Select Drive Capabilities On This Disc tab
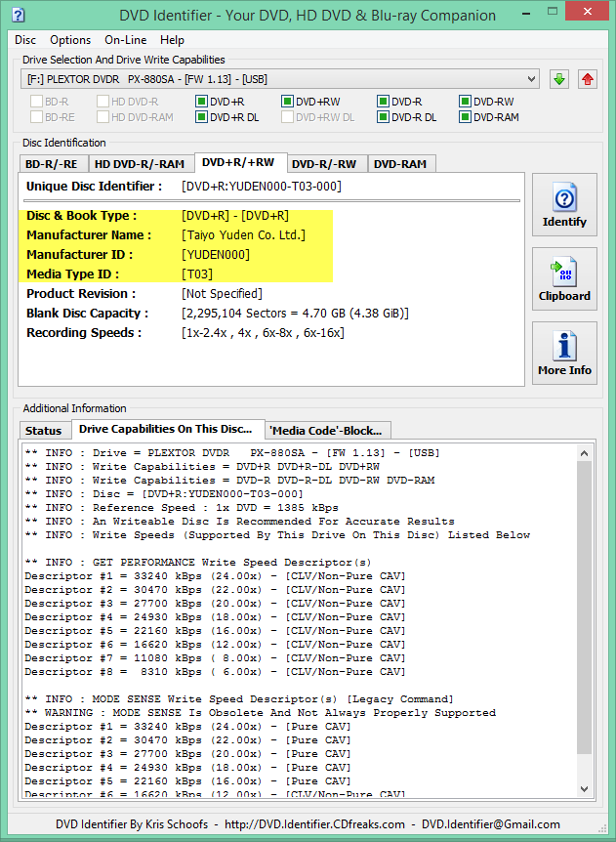 point(166,429)
